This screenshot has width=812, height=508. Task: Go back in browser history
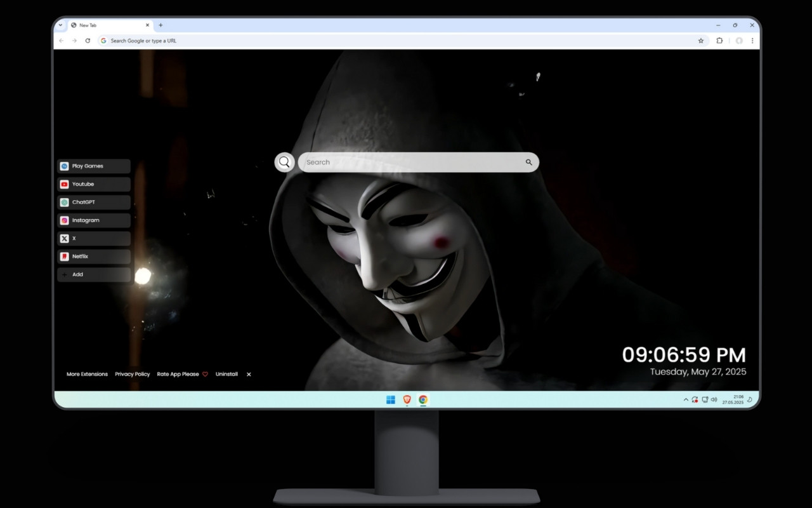pyautogui.click(x=62, y=41)
